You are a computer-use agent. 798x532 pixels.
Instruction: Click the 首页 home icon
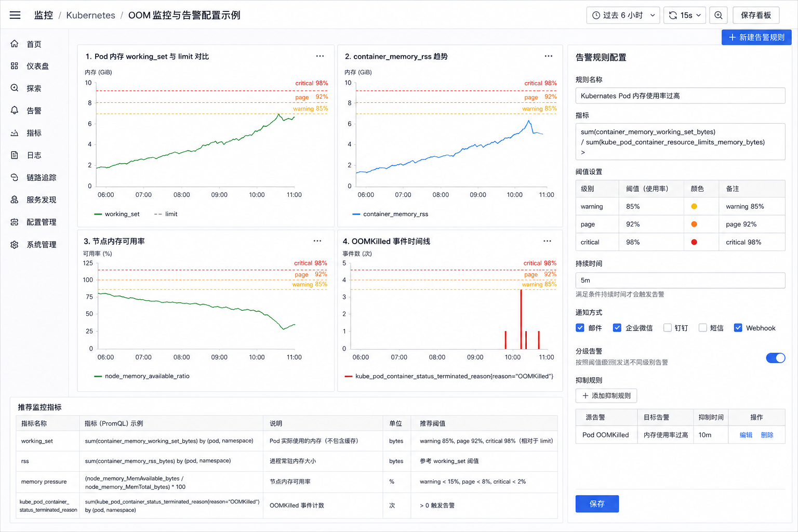(x=15, y=44)
